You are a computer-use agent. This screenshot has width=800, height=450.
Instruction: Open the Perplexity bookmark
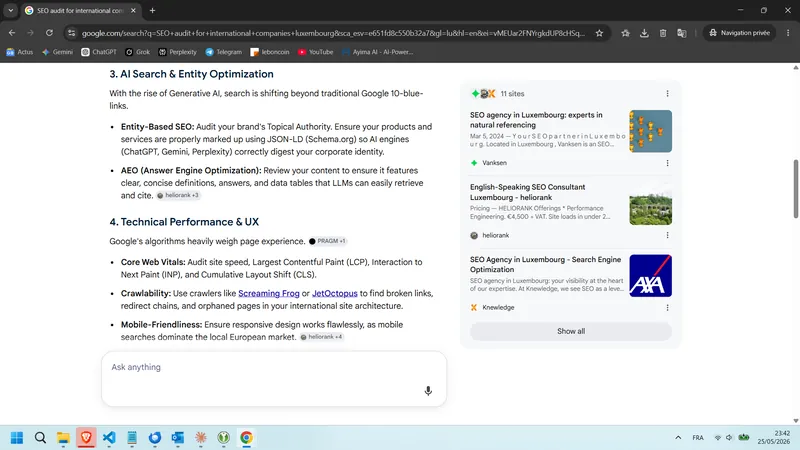click(178, 52)
